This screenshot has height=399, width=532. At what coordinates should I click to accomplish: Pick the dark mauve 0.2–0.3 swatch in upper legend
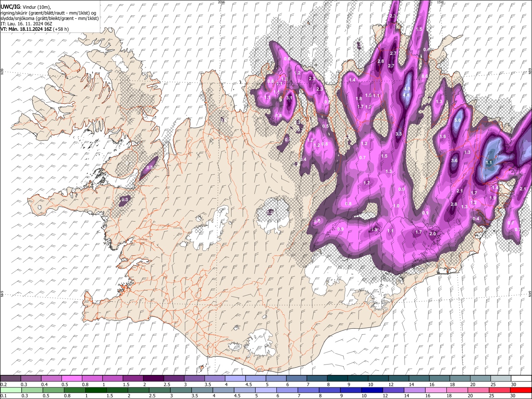pos(10,378)
